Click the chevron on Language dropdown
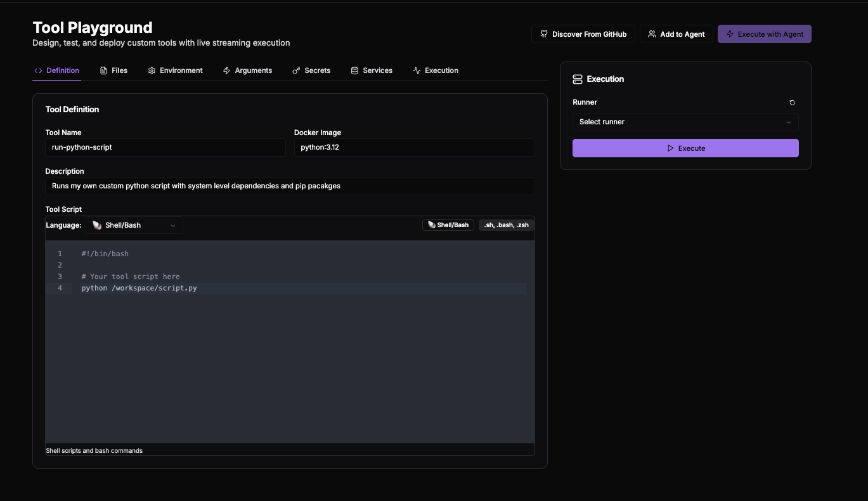The height and width of the screenshot is (501, 868). (x=172, y=226)
